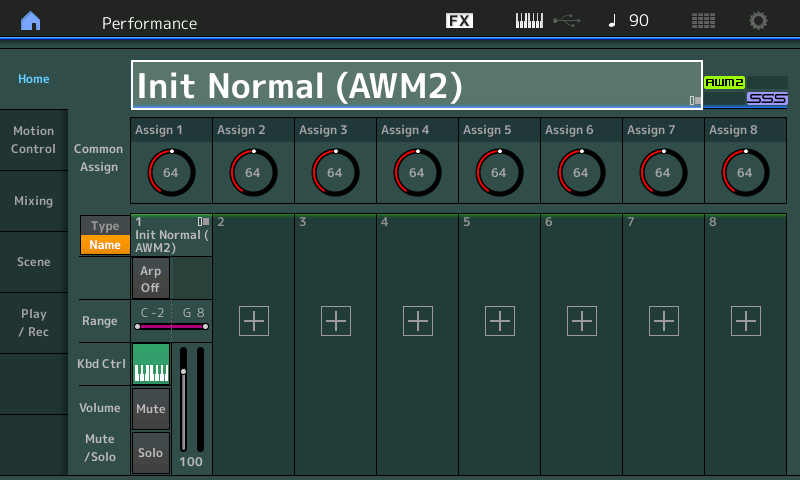This screenshot has height=480, width=800.
Task: Select the Type display button
Action: click(x=104, y=227)
